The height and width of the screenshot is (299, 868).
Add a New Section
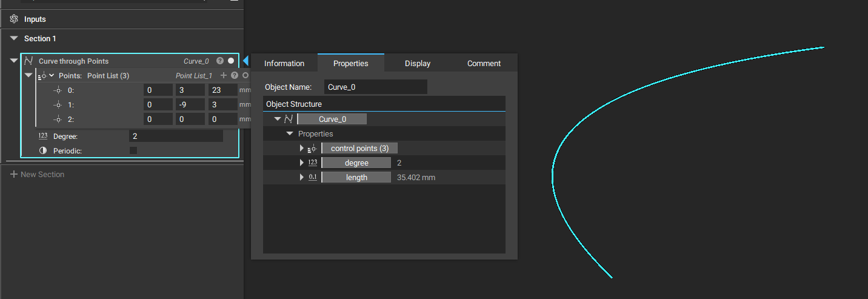[x=37, y=174]
